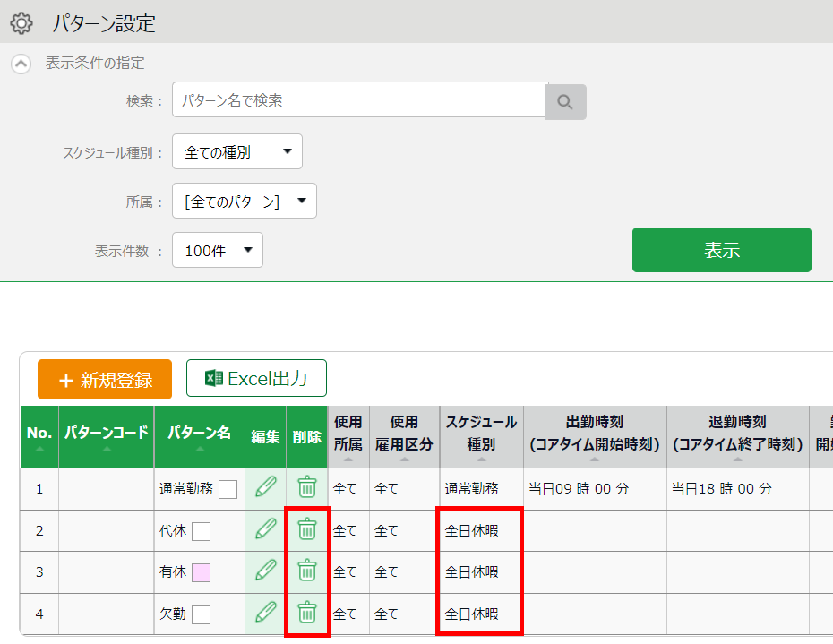Delete the 代休 pattern with trash icon

coord(307,530)
